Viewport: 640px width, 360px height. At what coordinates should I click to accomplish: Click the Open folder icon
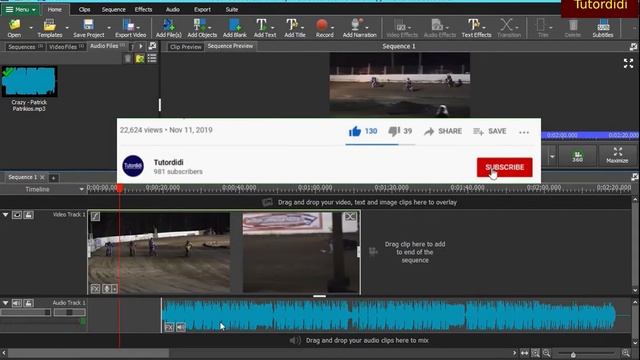(14, 25)
